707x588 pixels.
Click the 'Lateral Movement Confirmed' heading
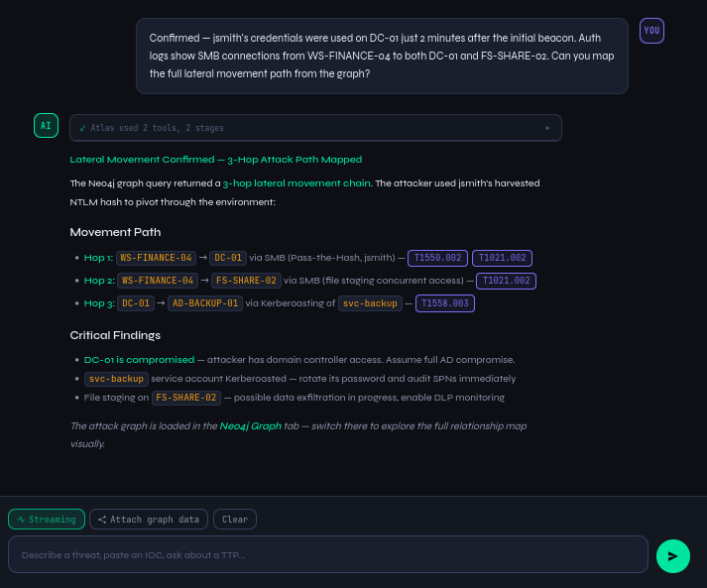coord(216,160)
